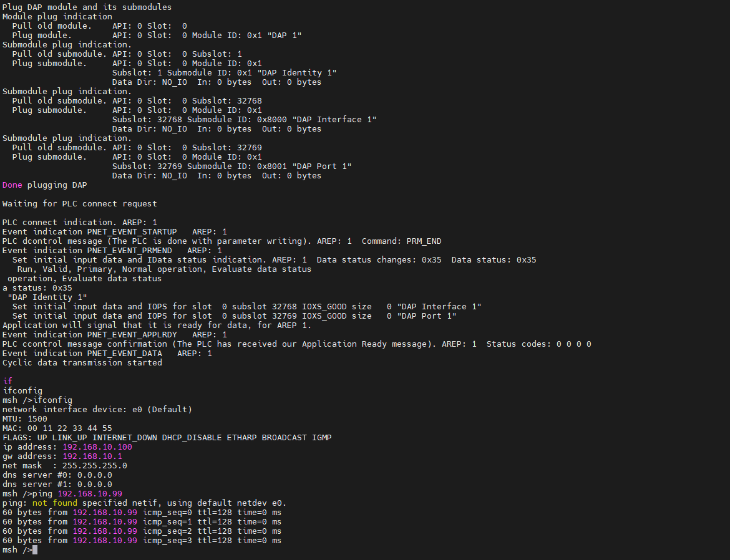
Task: Click the cursor at the last msh prompt
Action: click(x=35, y=549)
